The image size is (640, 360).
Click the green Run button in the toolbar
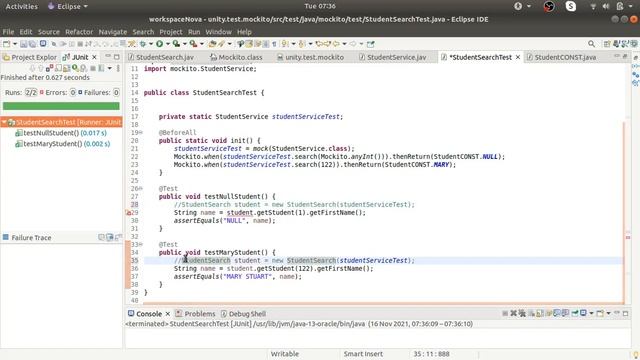pos(159,44)
